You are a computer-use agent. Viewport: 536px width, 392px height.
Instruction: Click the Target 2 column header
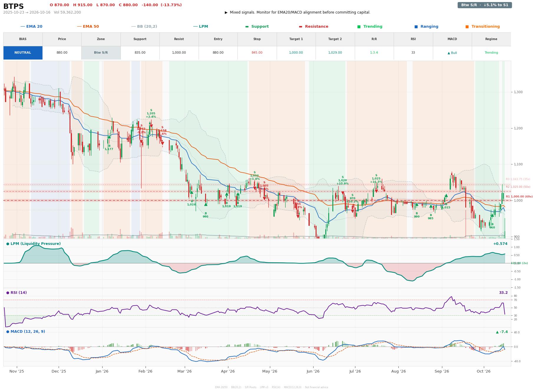coord(335,39)
